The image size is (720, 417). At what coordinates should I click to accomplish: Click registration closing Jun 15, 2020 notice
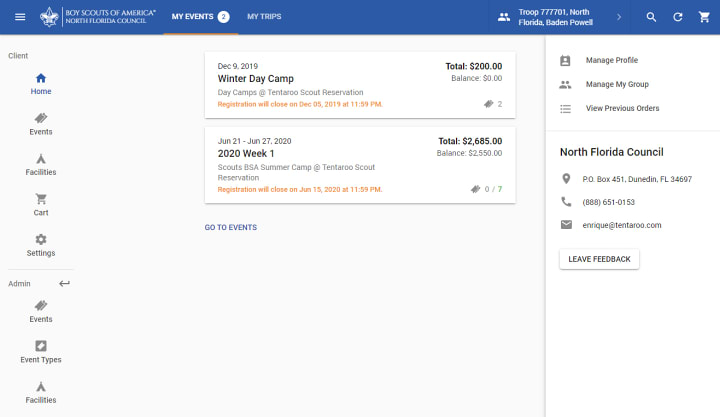click(x=300, y=189)
